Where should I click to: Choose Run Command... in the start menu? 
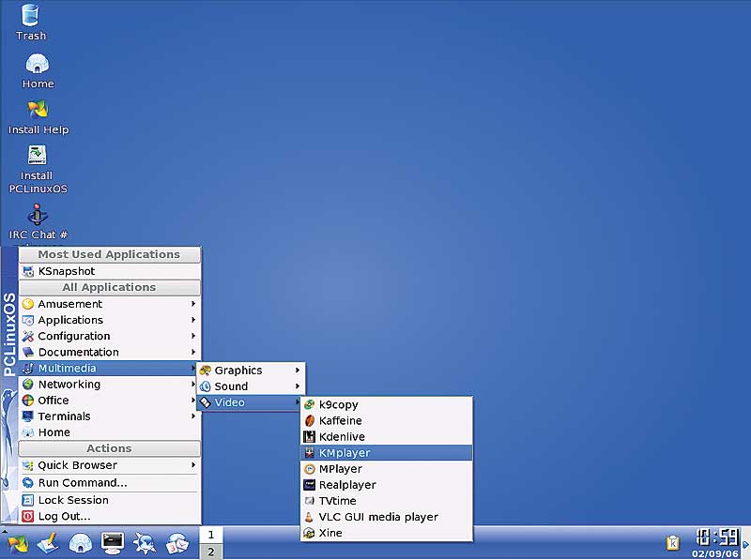110,483
